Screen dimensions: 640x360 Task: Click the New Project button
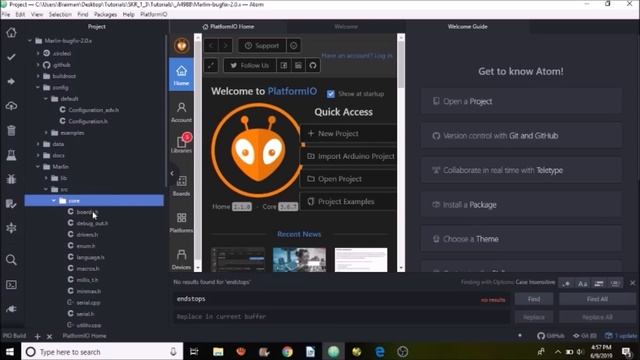click(349, 133)
